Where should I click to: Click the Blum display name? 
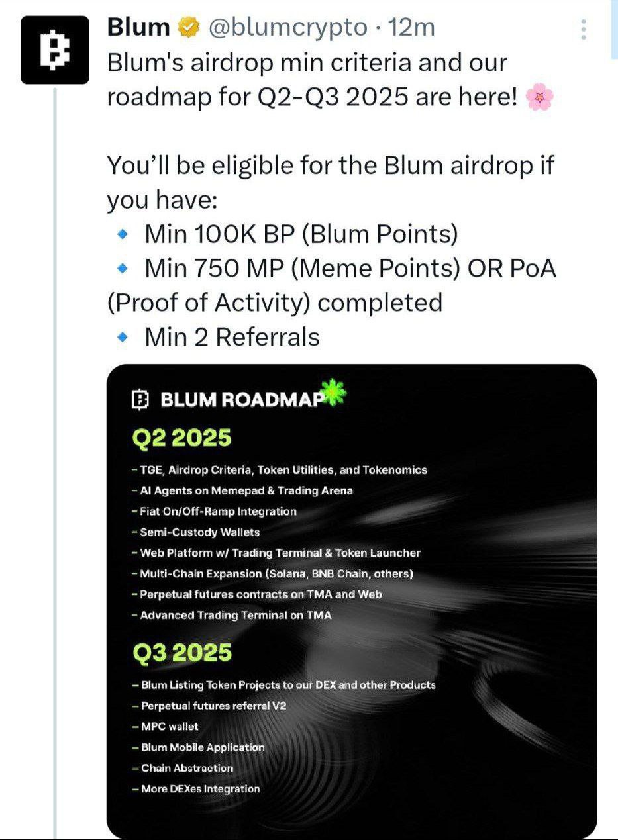pyautogui.click(x=138, y=28)
